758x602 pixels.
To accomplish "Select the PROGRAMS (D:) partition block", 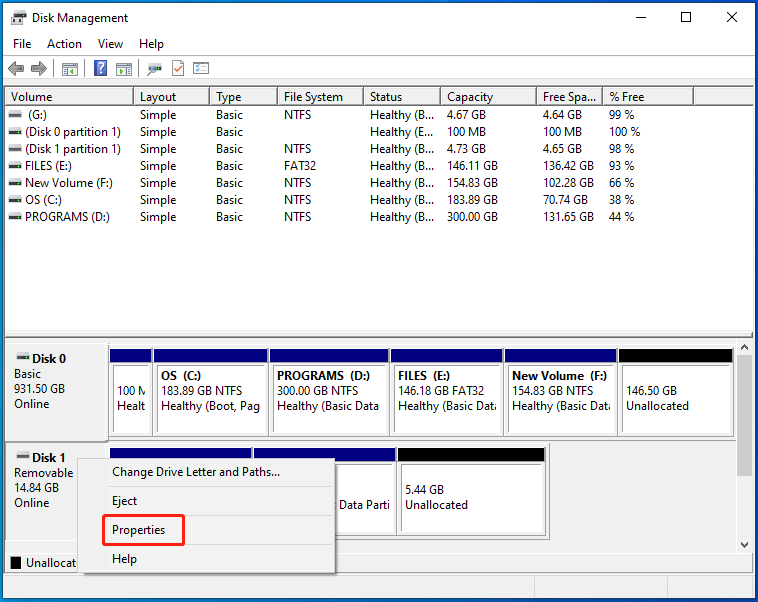I will tap(329, 392).
